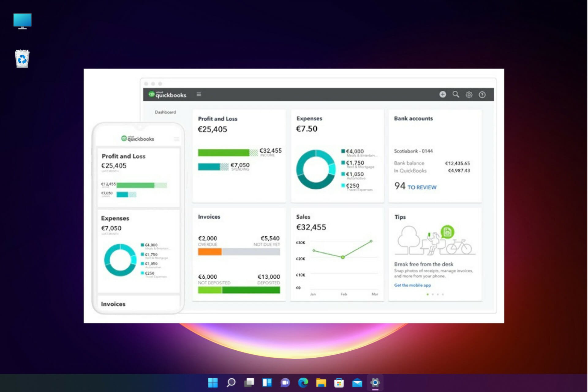Click the teal spending bar in Profit and Loss
Image resolution: width=588 pixels, height=392 pixels.
click(x=209, y=167)
